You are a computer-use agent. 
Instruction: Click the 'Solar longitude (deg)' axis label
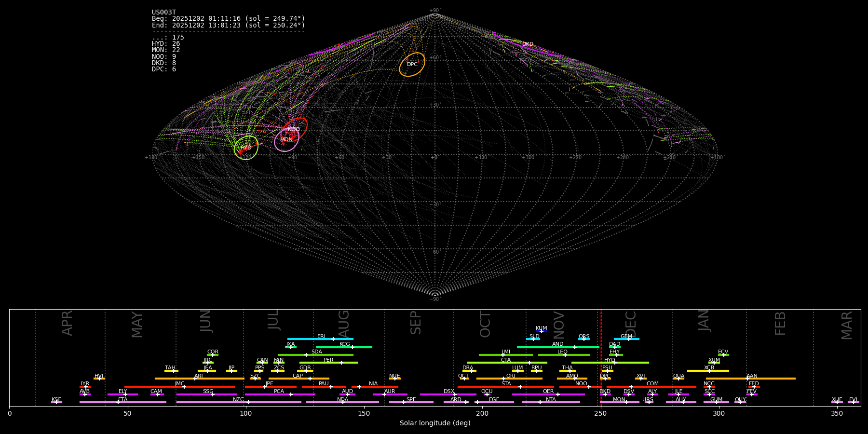click(435, 423)
